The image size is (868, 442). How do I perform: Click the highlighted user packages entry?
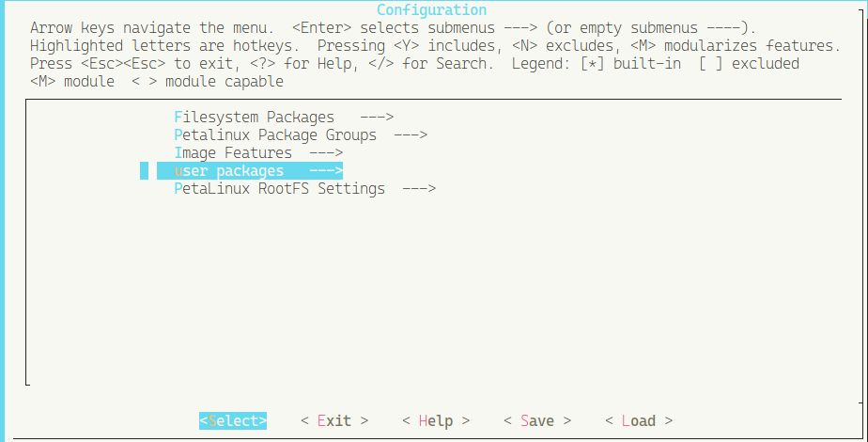[229, 171]
